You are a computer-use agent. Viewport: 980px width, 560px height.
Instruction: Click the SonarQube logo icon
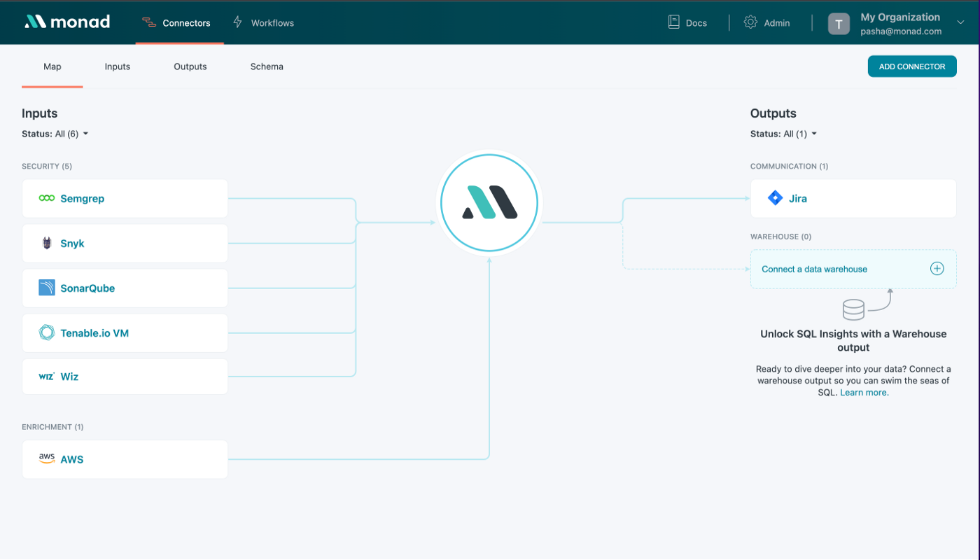(x=47, y=288)
